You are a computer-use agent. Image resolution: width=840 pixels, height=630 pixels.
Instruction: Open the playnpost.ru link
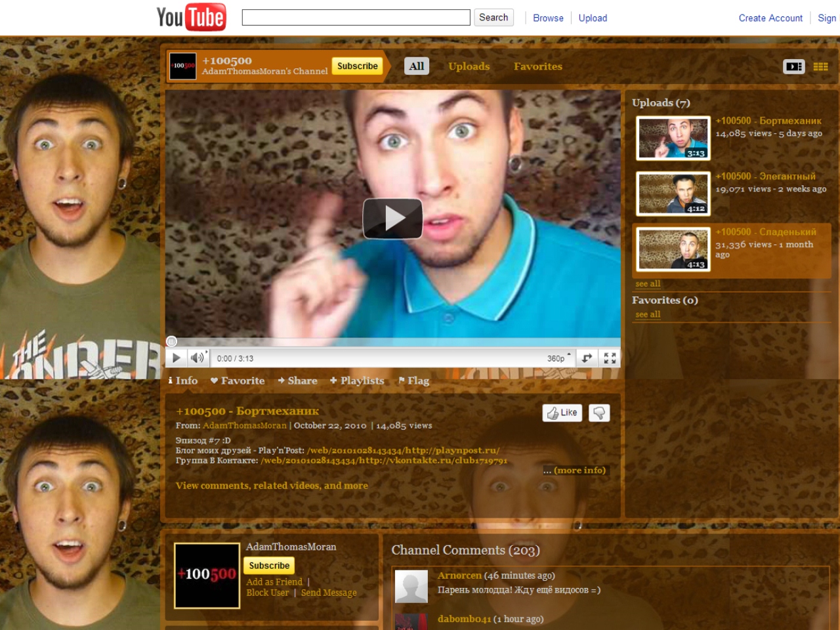pos(404,450)
